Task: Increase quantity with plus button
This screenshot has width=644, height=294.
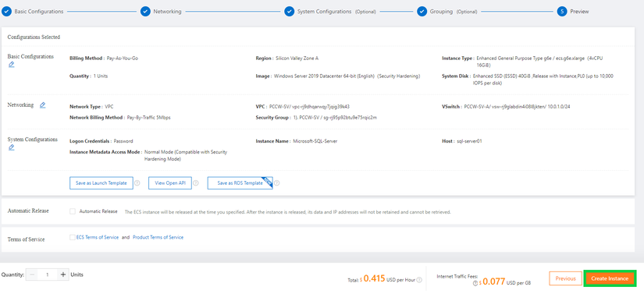Action: 63,275
